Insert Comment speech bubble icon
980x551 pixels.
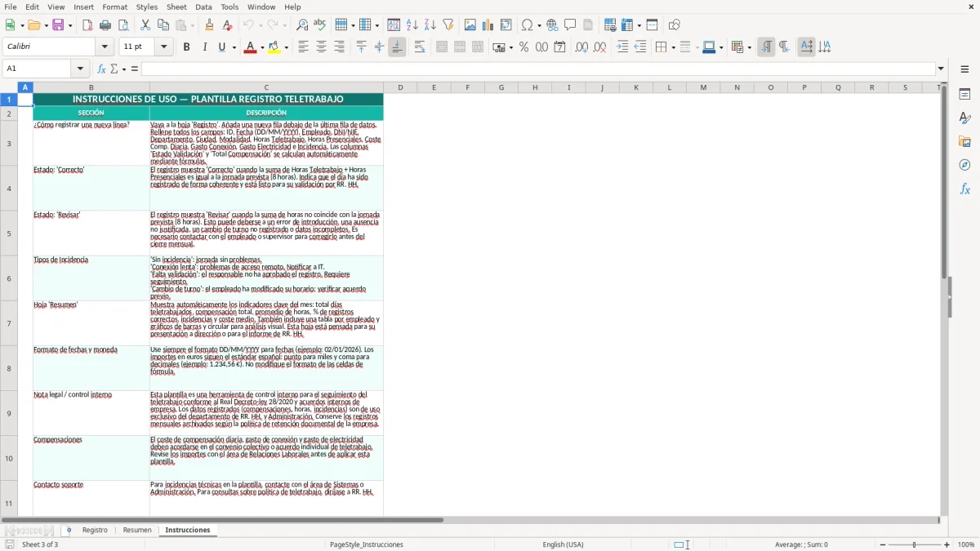point(570,25)
